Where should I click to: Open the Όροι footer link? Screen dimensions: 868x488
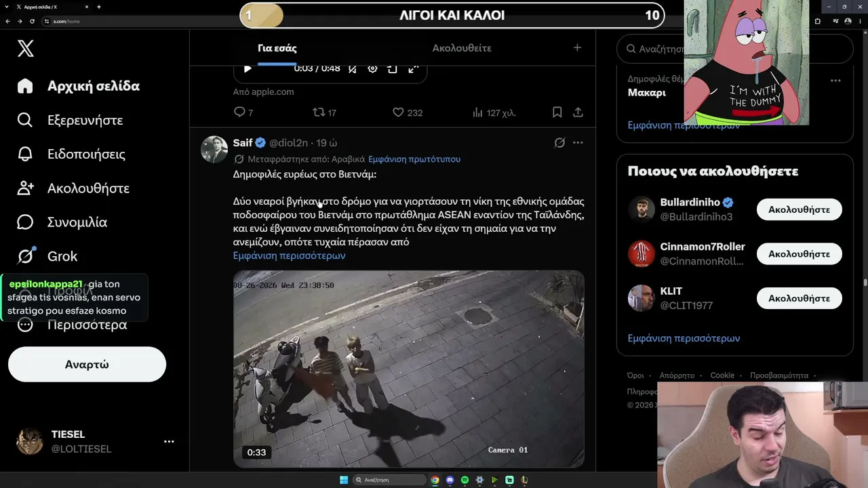635,375
